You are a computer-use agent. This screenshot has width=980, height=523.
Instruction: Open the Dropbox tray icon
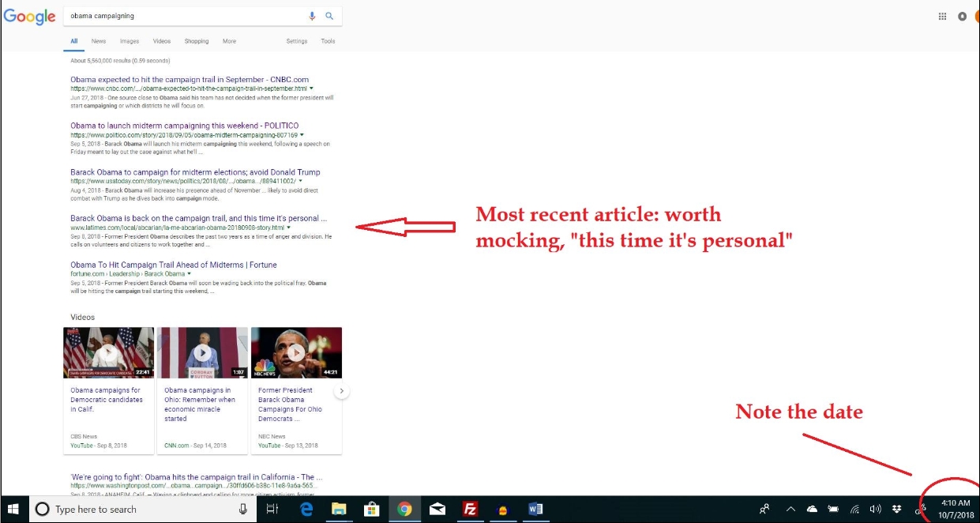897,510
